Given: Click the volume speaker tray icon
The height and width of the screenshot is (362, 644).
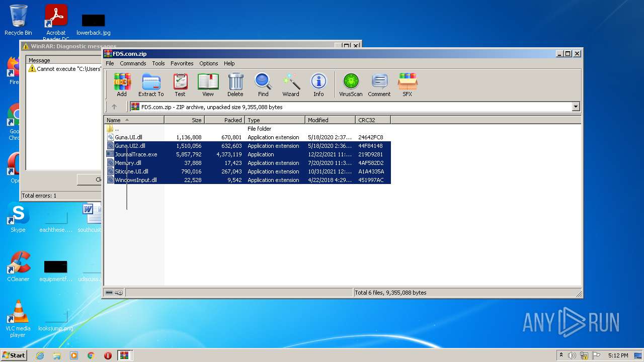Looking at the screenshot, I should [x=572, y=355].
